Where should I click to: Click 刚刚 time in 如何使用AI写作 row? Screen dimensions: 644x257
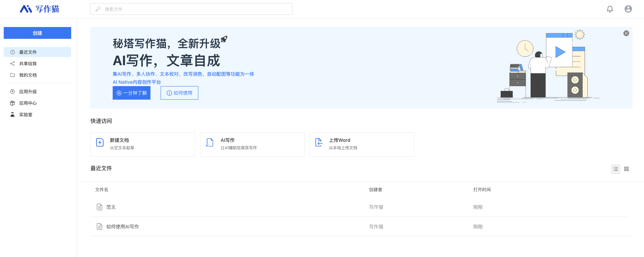click(x=478, y=227)
